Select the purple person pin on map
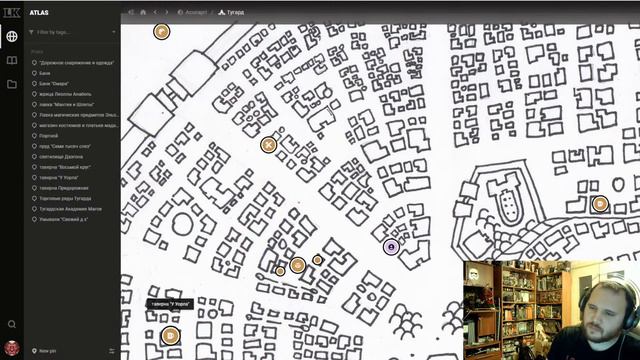The image size is (640, 360). click(391, 247)
